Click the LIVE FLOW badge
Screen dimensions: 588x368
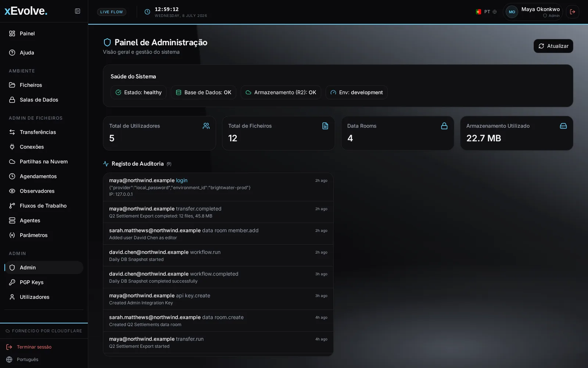[x=112, y=12]
